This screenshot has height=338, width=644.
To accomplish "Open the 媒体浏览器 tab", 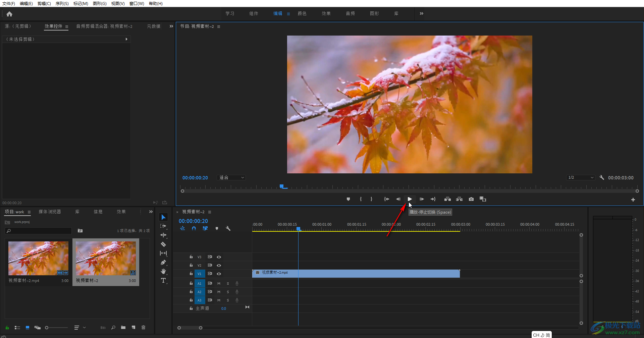I will coord(50,212).
